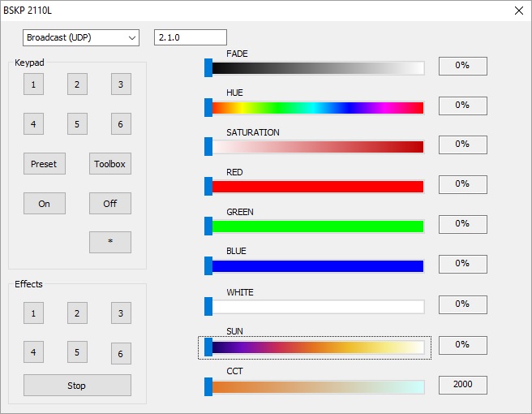Click the 2.1.0 address input field
This screenshot has height=414, width=532.
click(x=191, y=37)
